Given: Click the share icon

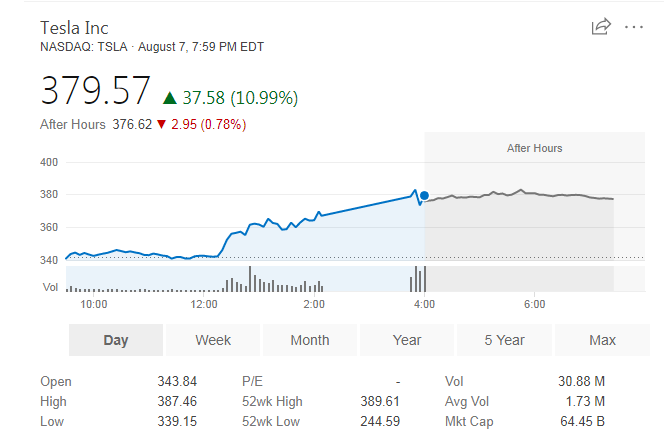Looking at the screenshot, I should 601,27.
